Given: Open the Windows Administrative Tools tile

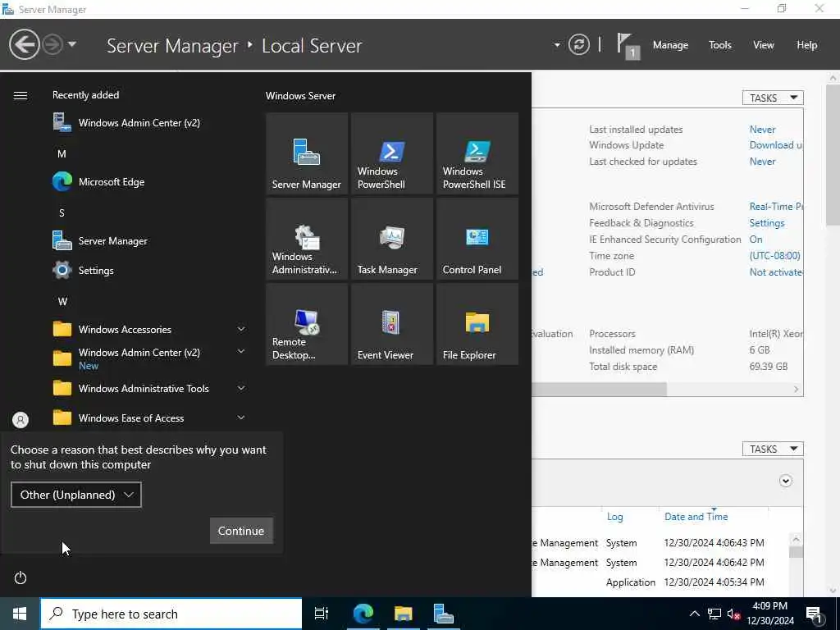Looking at the screenshot, I should tap(307, 239).
